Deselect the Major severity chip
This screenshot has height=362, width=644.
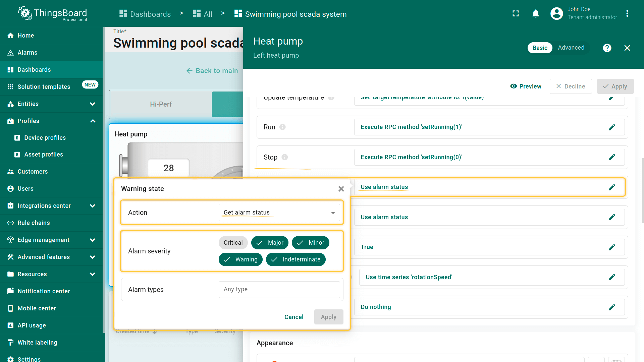(x=270, y=243)
